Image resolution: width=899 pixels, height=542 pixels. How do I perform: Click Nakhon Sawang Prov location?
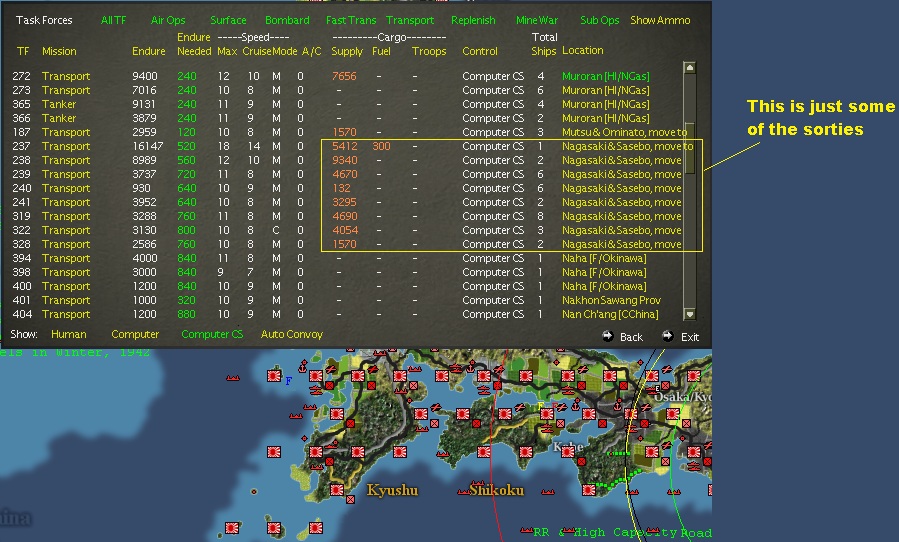[611, 300]
